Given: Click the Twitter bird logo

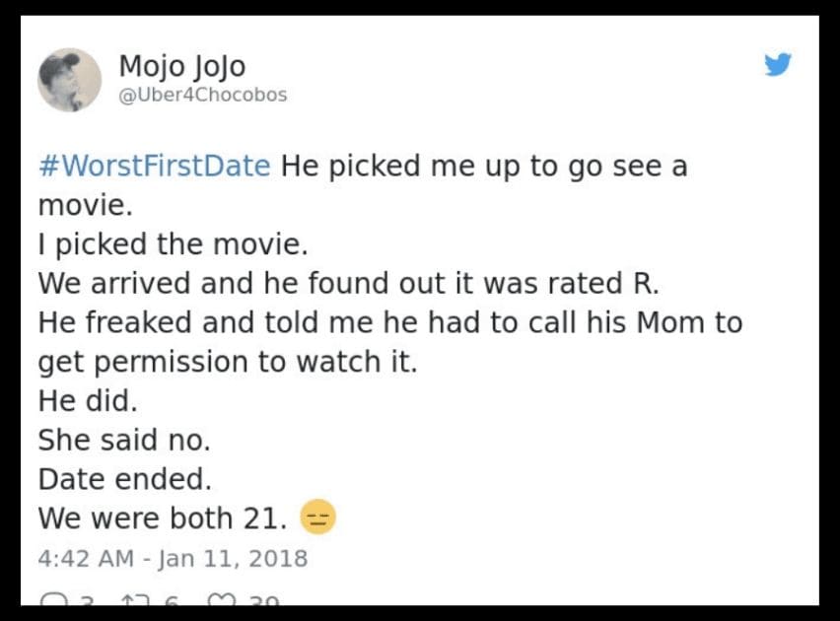Looking at the screenshot, I should click(x=778, y=65).
